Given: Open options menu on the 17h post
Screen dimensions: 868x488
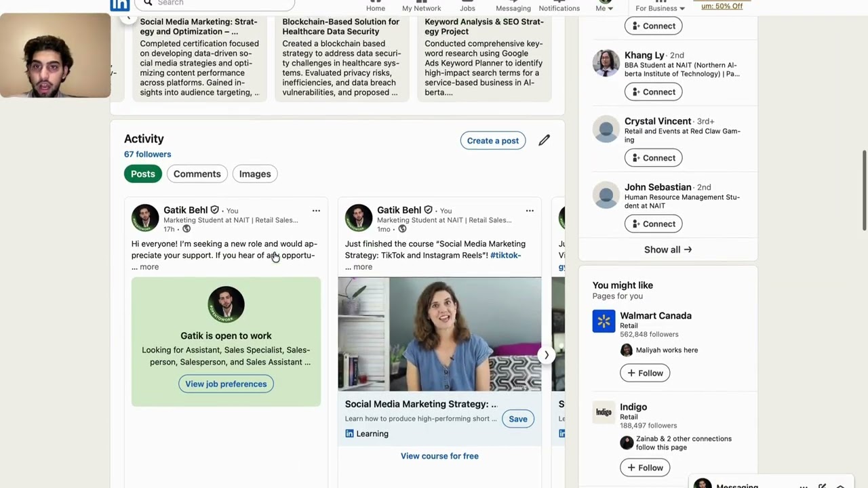Looking at the screenshot, I should pos(316,211).
